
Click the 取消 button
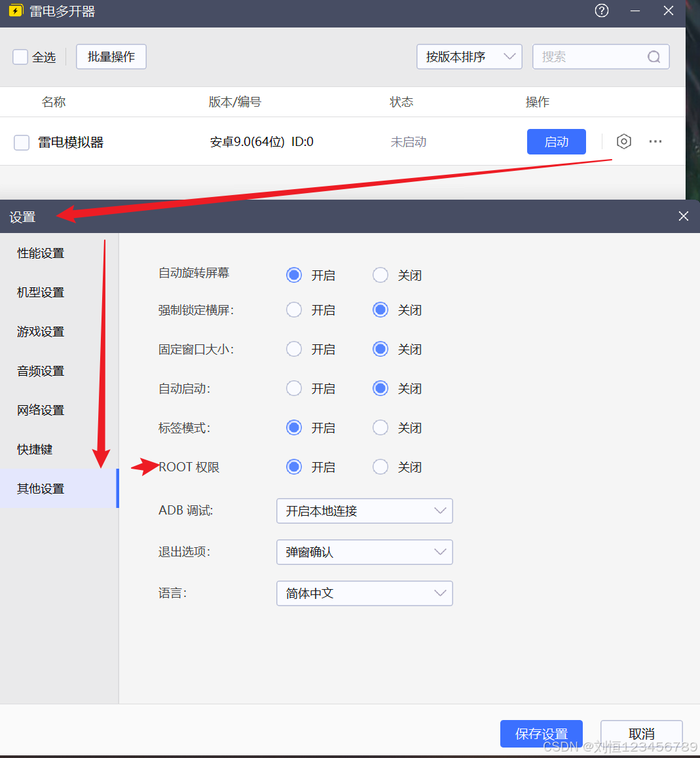point(642,734)
